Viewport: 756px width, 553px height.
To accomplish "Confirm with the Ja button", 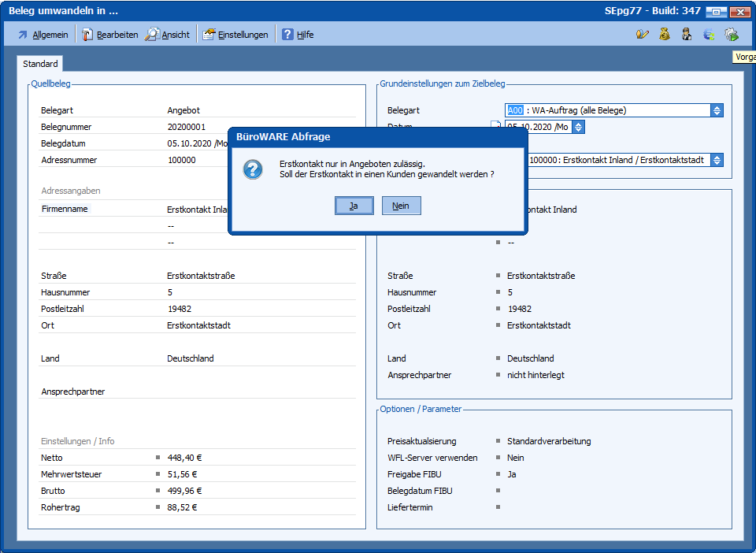I will click(354, 206).
